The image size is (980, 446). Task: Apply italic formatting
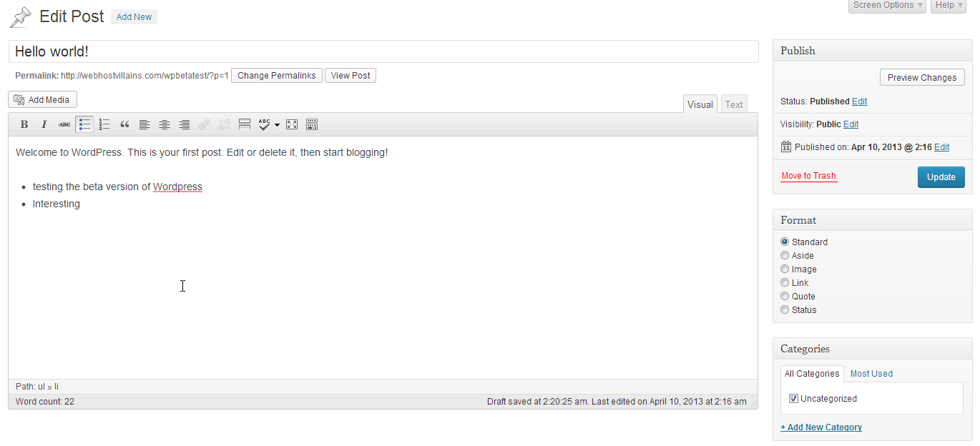click(44, 124)
